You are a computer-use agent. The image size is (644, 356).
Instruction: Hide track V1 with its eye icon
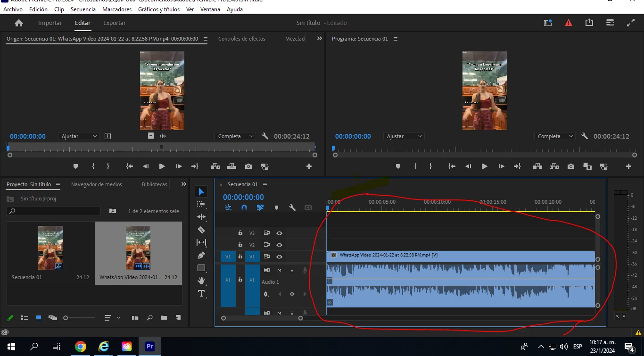coord(279,257)
